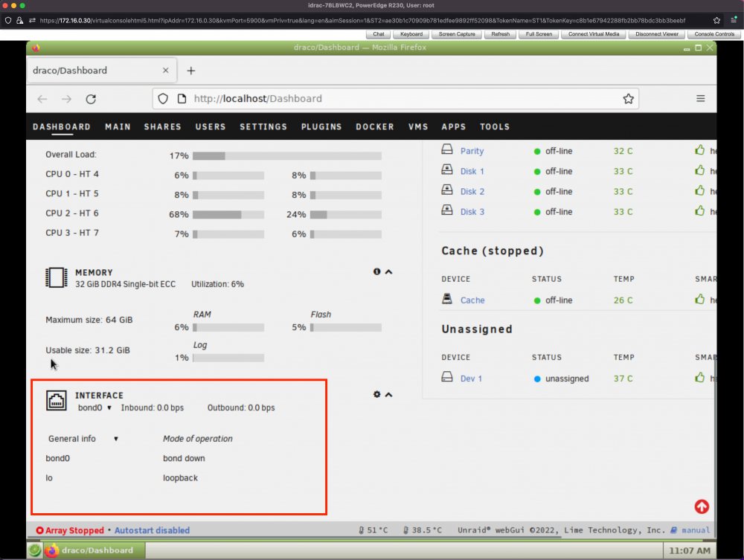This screenshot has height=560, width=744.
Task: Click the iDRAC Full Screen button
Action: tap(539, 34)
